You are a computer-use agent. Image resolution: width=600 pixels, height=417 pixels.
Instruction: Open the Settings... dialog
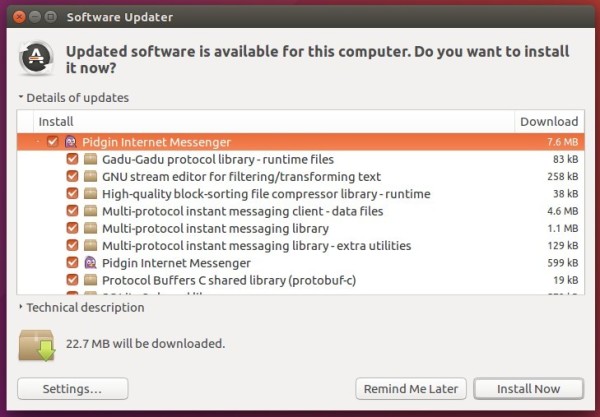click(x=72, y=389)
